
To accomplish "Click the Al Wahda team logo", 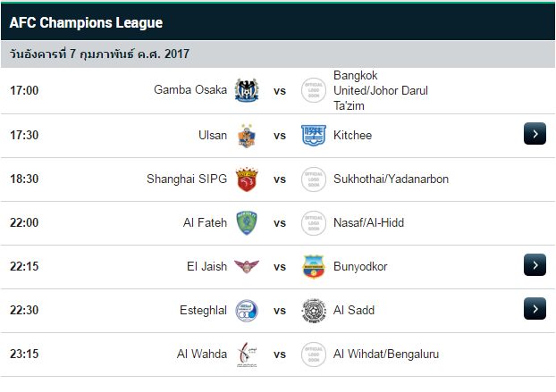I will [247, 354].
